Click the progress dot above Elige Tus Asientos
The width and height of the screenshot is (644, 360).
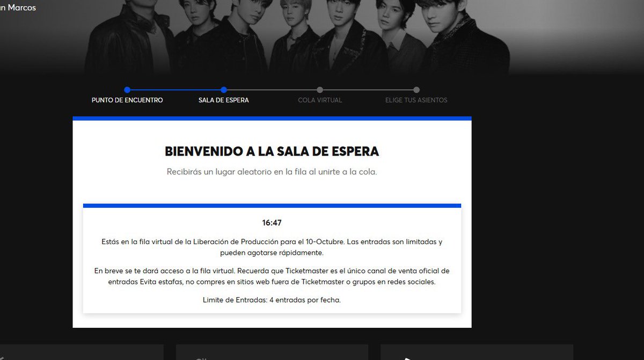click(416, 90)
